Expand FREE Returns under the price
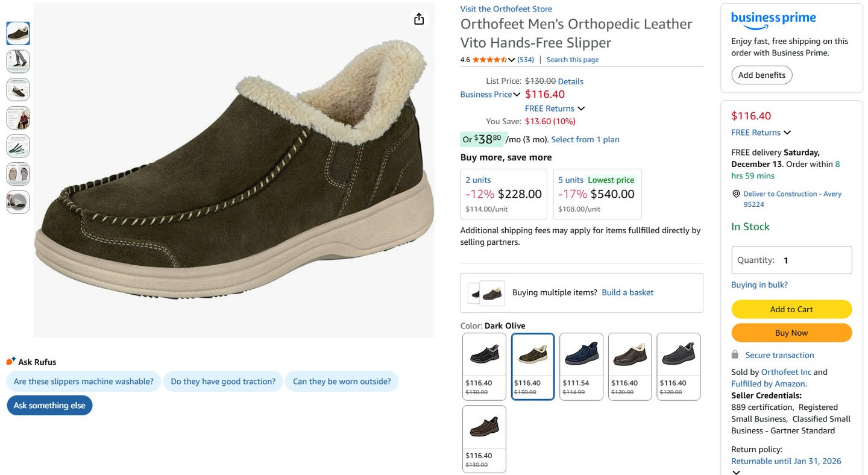 point(580,109)
